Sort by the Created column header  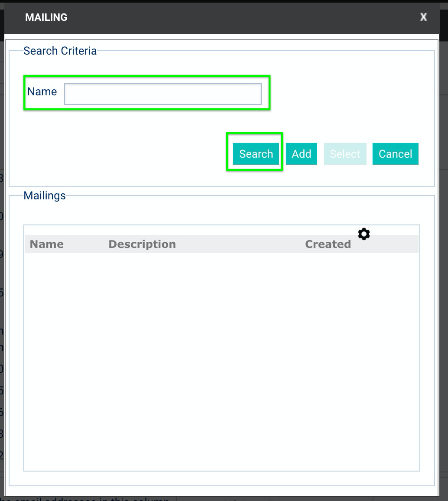click(328, 244)
